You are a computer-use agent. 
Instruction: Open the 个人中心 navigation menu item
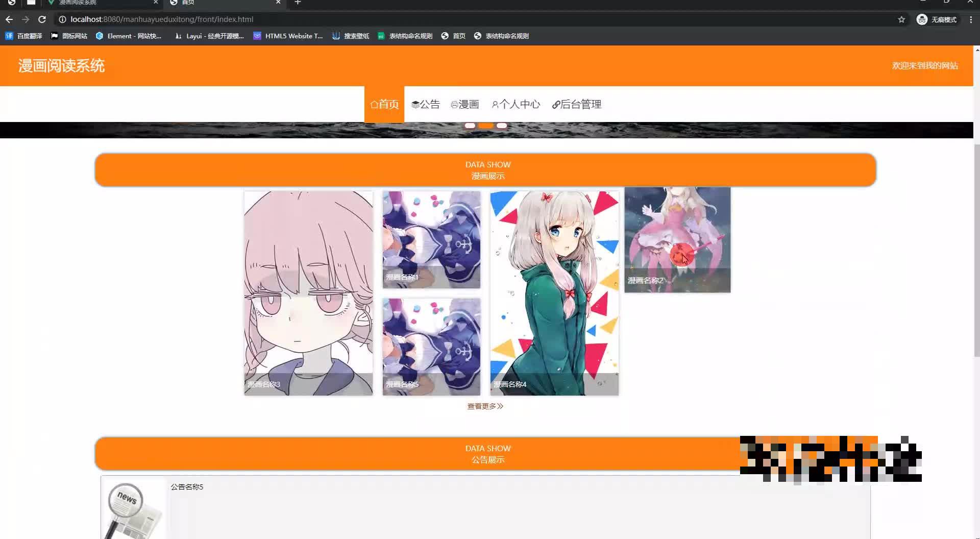tap(516, 104)
